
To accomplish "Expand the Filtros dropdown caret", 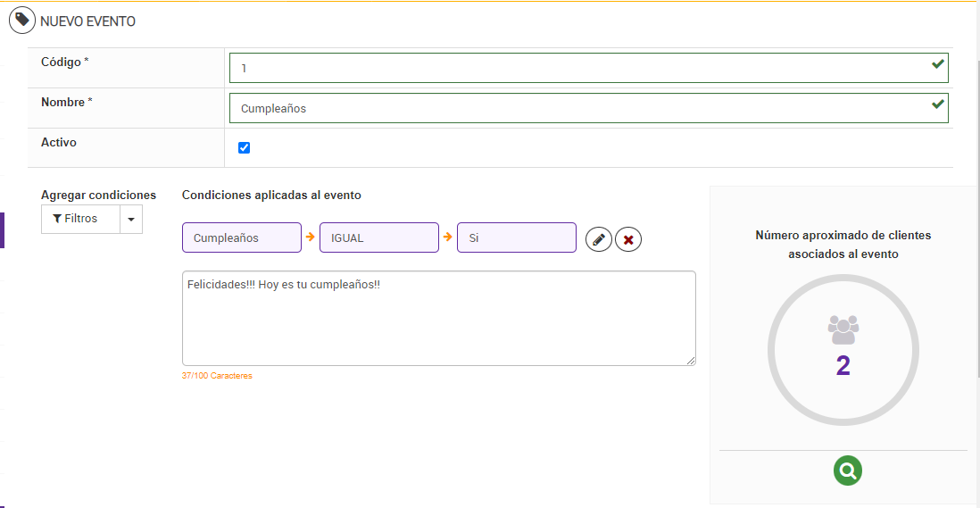I will click(131, 219).
